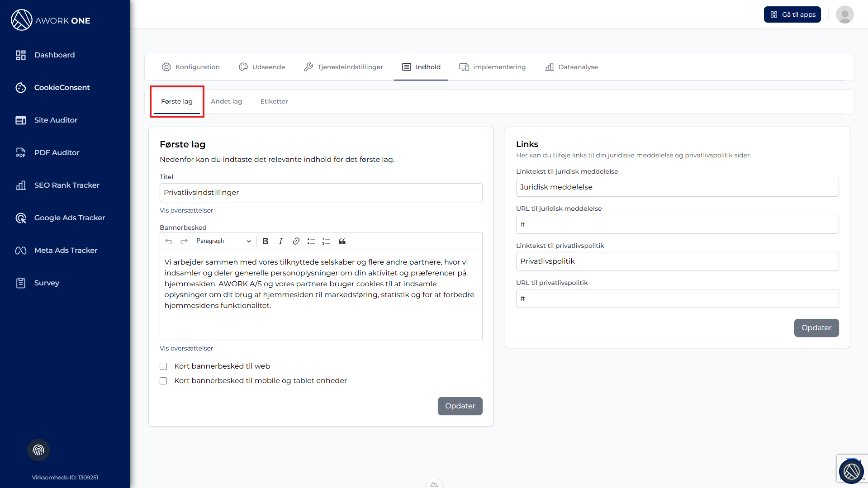The image size is (868, 488).
Task: Click the redo arrow in editor toolbar
Action: pyautogui.click(x=184, y=241)
